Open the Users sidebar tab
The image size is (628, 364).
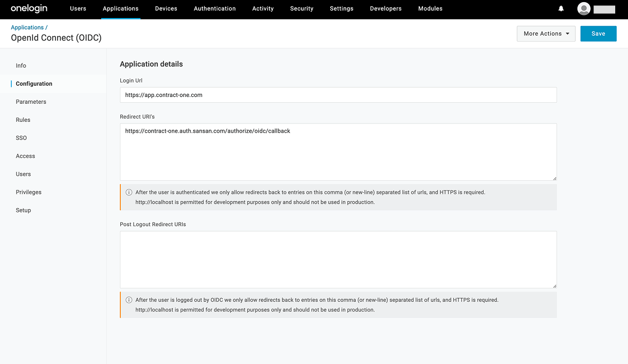point(23,174)
